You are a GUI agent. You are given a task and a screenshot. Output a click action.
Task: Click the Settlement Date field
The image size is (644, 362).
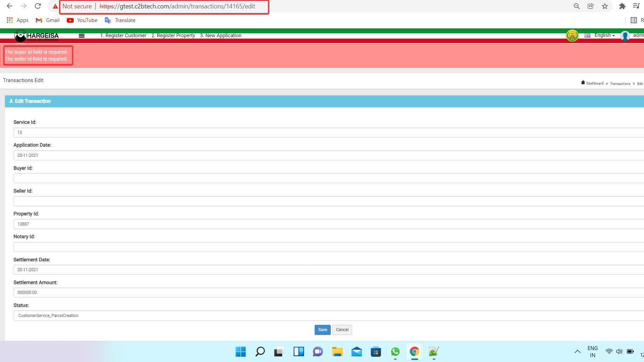click(329, 270)
